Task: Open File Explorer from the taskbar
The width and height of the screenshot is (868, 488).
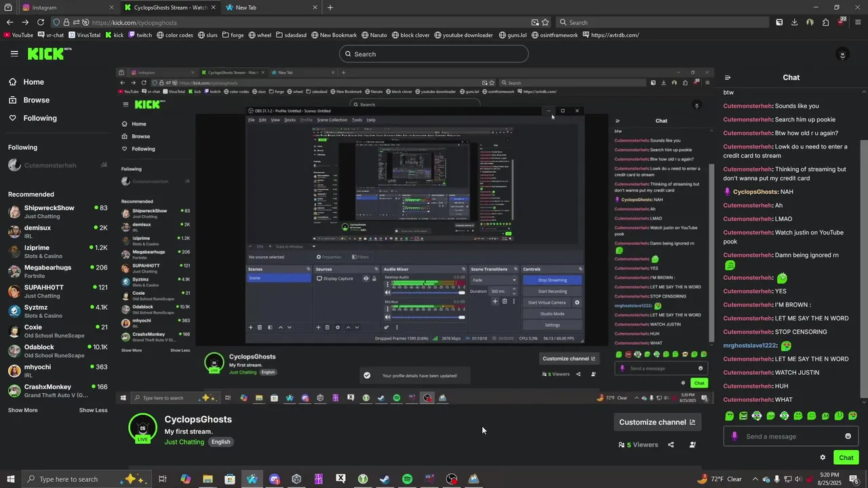Action: [208, 479]
